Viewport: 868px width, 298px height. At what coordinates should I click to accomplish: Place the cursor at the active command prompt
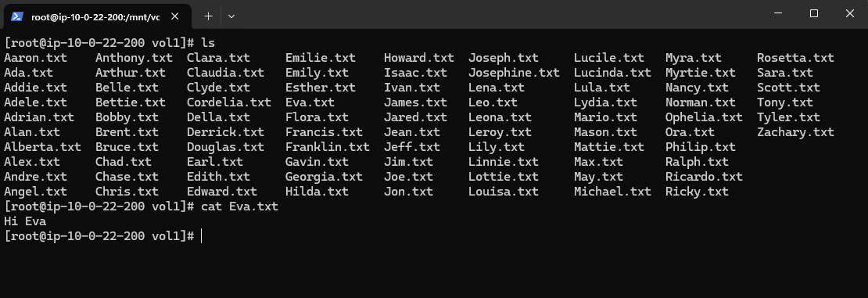202,236
